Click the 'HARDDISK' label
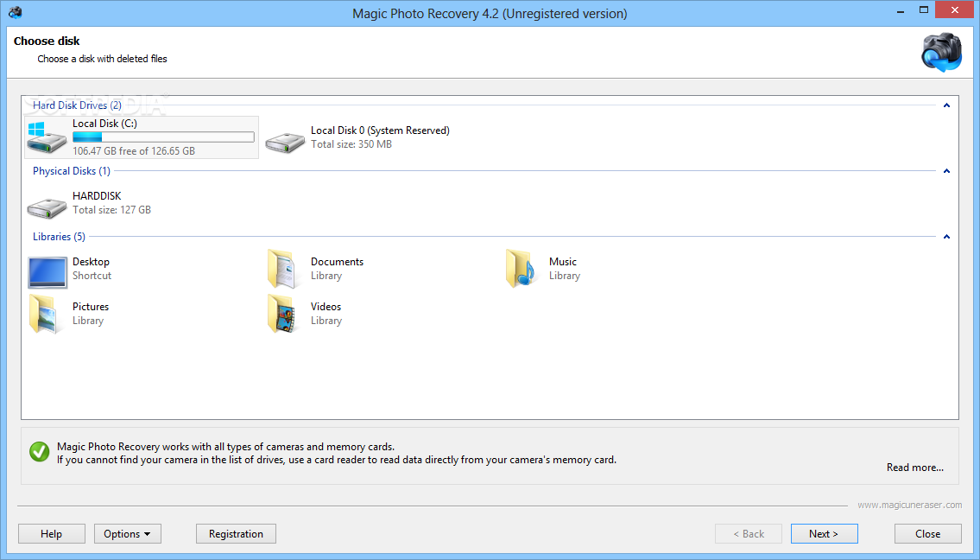The image size is (980, 560). click(97, 196)
